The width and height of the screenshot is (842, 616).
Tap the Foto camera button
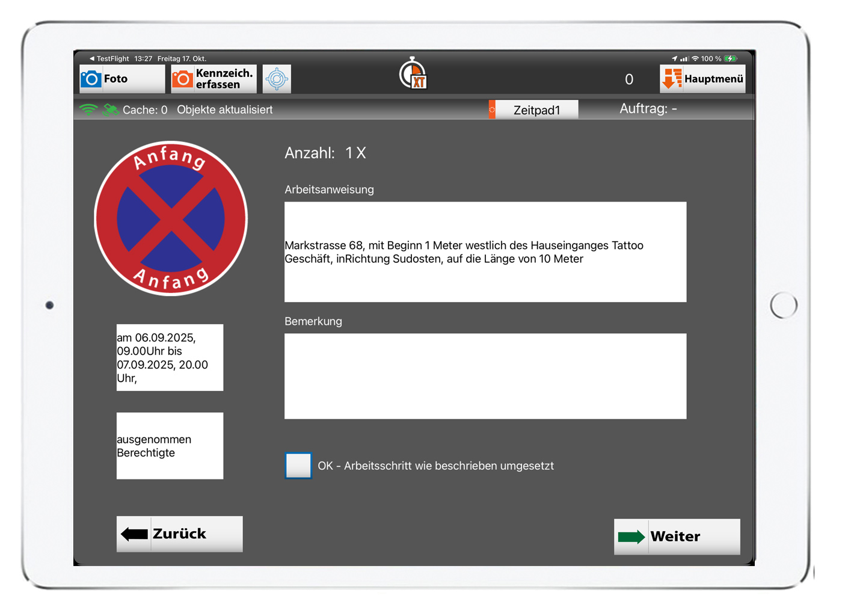(121, 79)
